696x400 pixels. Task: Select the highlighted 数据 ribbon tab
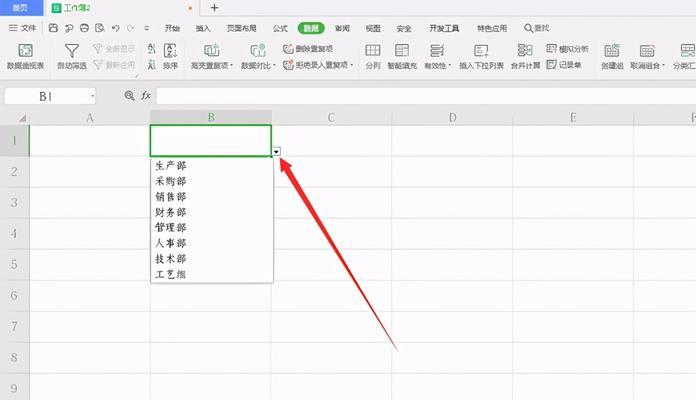311,28
